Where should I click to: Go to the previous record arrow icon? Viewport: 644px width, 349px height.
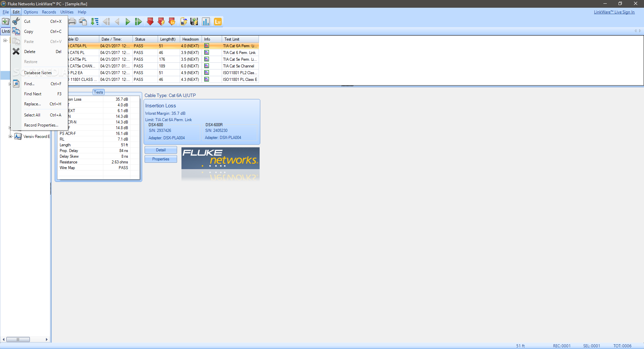(x=117, y=22)
